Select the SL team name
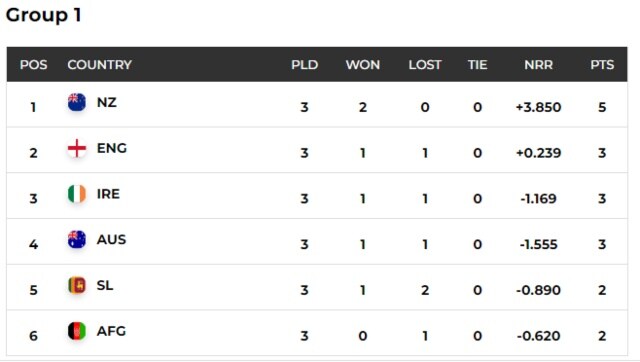Image resolution: width=640 pixels, height=362 pixels. click(105, 285)
